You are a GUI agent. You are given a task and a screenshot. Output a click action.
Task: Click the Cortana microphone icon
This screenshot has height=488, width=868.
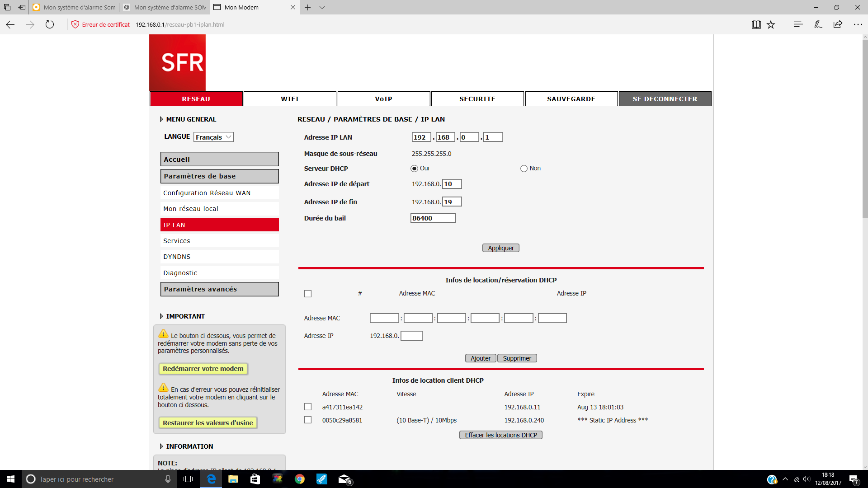tap(168, 479)
